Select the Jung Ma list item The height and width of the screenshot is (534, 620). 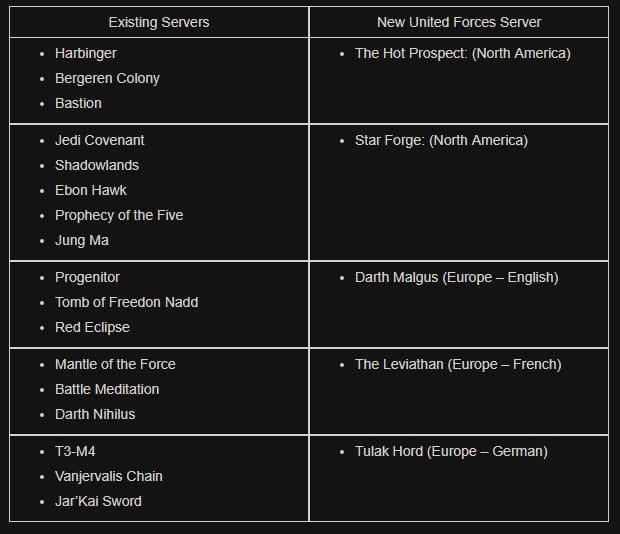[82, 240]
